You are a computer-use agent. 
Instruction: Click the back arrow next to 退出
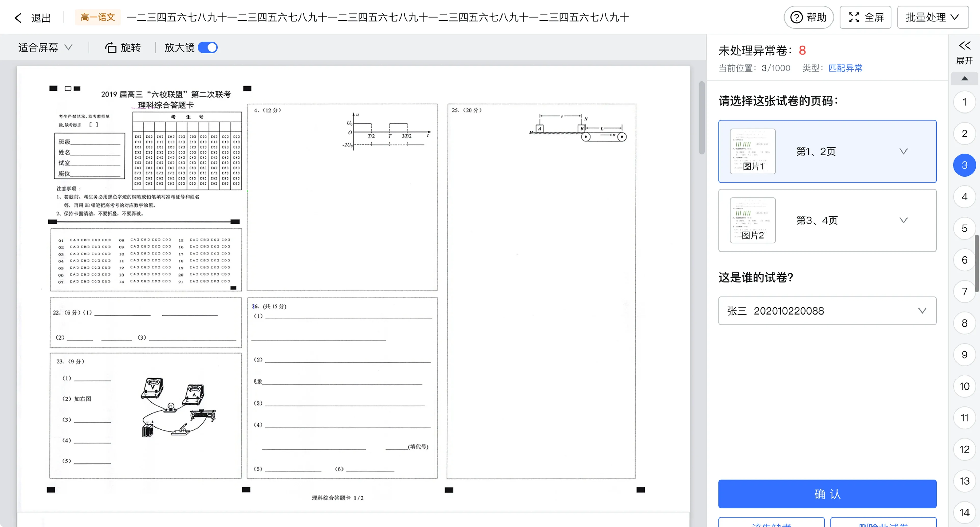click(18, 18)
